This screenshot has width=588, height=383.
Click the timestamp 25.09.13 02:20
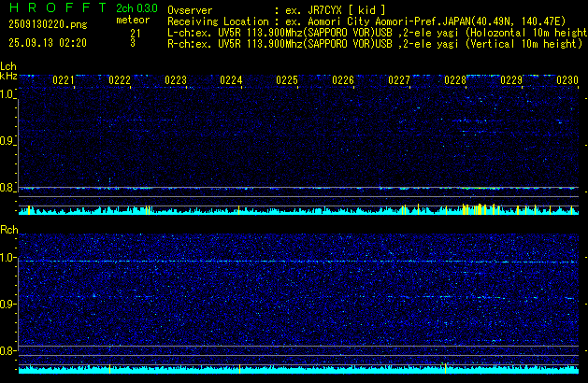[48, 43]
